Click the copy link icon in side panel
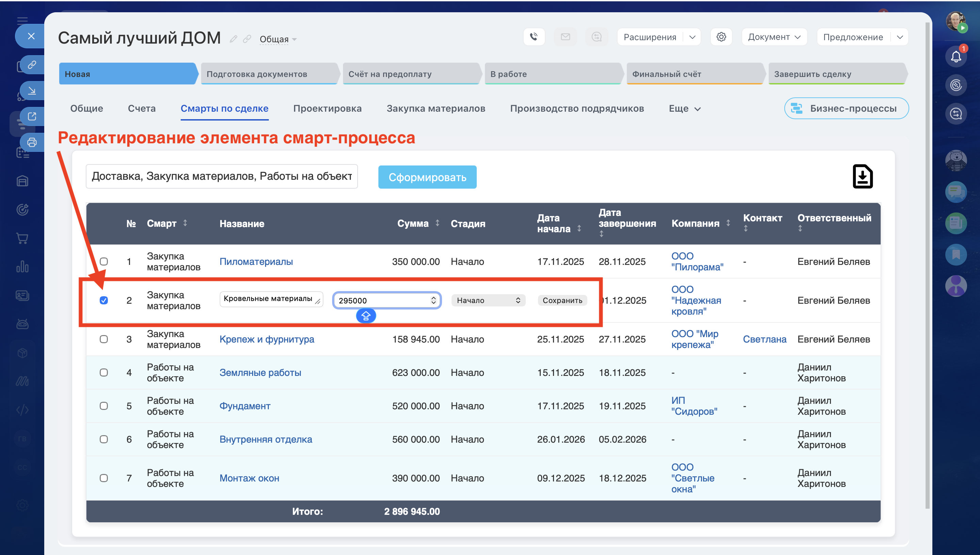 pos(32,64)
